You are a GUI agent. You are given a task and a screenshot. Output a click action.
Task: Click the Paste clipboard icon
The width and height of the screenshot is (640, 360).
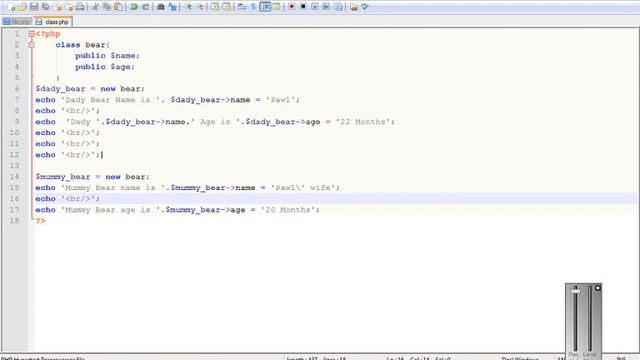[118, 7]
